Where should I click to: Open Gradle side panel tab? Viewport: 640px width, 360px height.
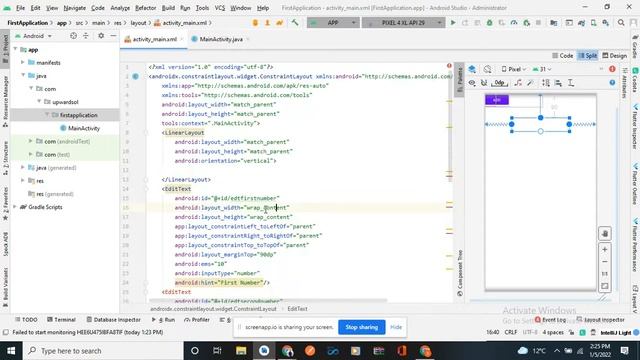[x=635, y=47]
